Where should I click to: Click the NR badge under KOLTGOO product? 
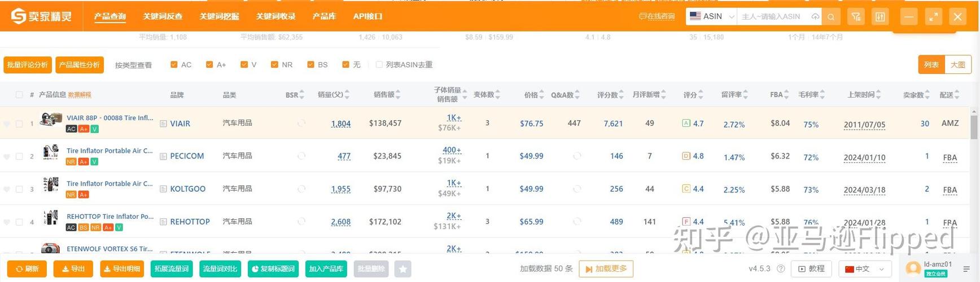(x=71, y=195)
